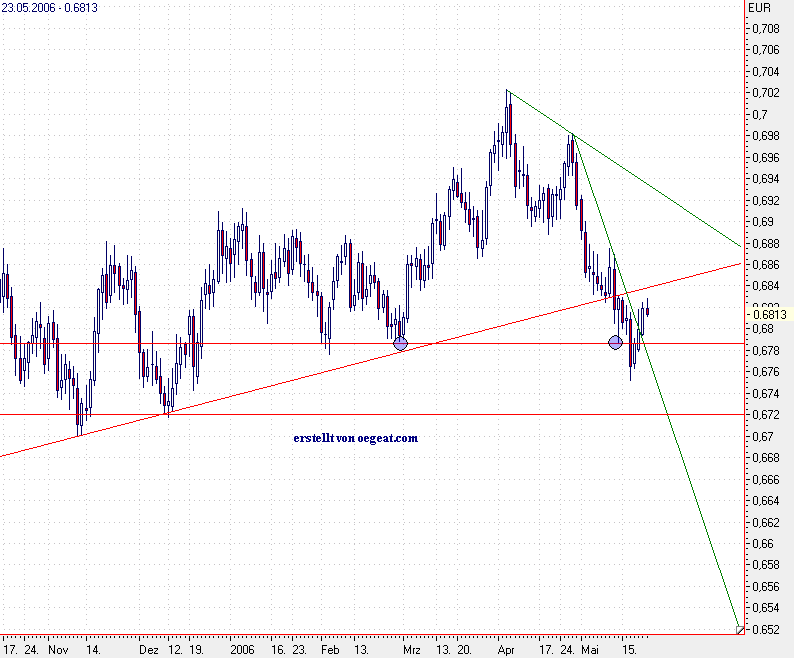Click the blue circle marker near Mrz
Image resolution: width=794 pixels, height=658 pixels.
[x=400, y=344]
